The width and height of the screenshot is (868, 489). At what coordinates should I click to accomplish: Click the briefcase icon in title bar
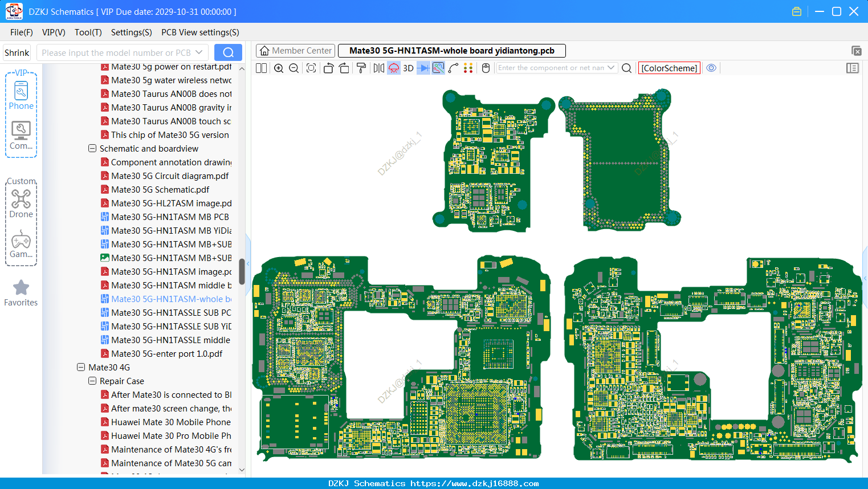coord(797,11)
